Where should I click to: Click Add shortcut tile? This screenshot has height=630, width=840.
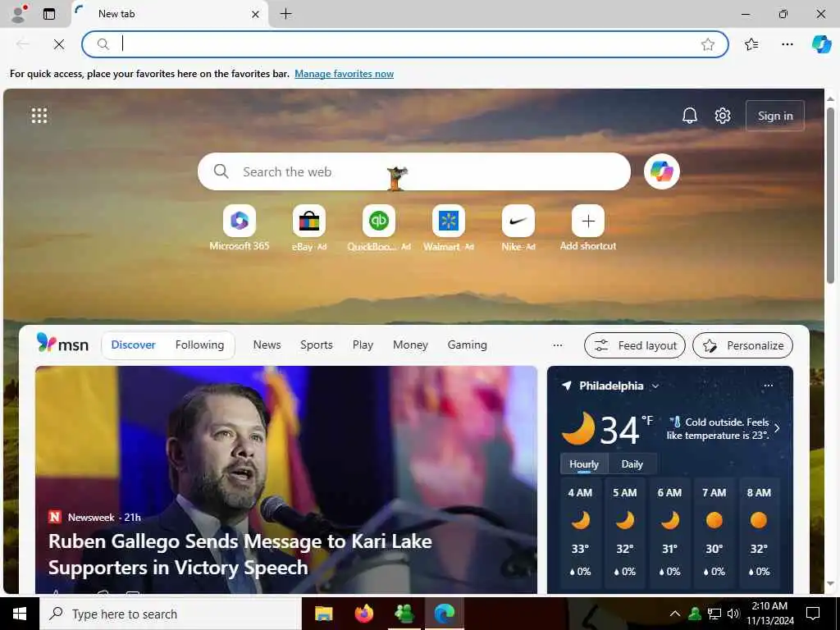click(x=587, y=228)
